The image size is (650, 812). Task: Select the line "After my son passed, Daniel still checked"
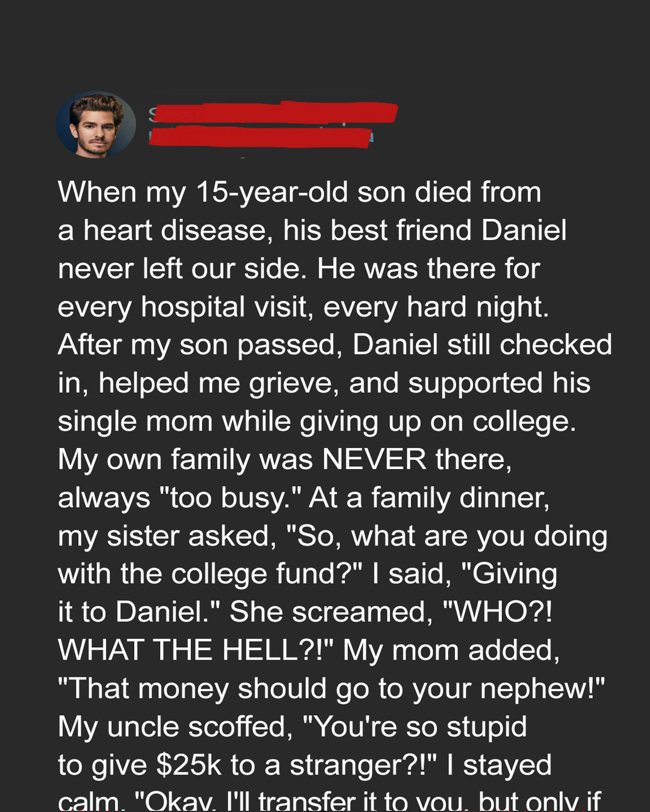(x=335, y=345)
